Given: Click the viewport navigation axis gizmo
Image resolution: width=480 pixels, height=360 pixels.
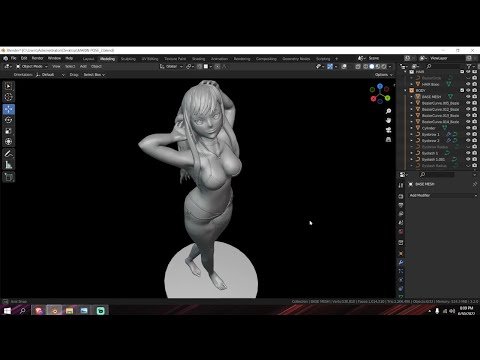Looking at the screenshot, I should coord(380,94).
